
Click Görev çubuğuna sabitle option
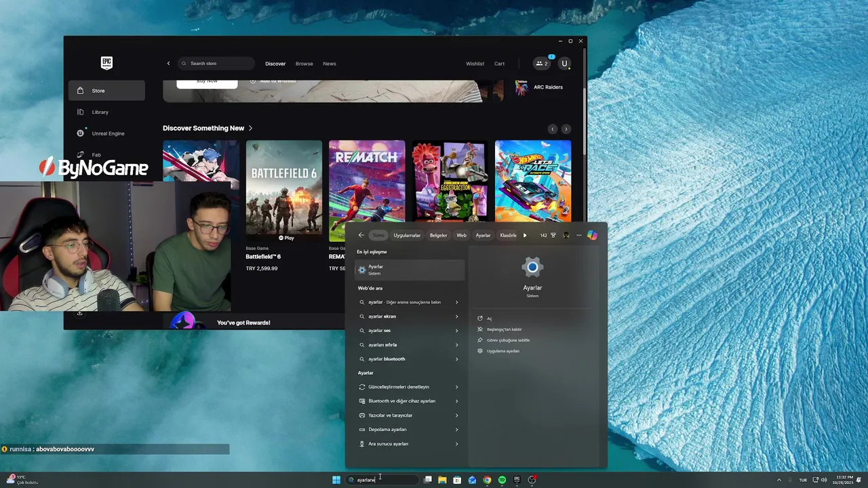[x=508, y=340]
